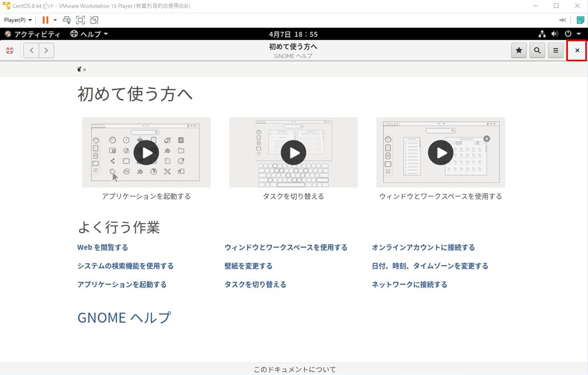This screenshot has height=375, width=588.
Task: Open the アクティビティ overview
Action: click(x=33, y=34)
